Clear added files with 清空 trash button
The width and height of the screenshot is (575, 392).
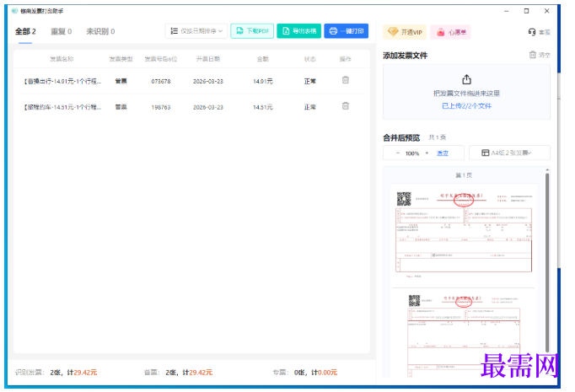[x=540, y=55]
